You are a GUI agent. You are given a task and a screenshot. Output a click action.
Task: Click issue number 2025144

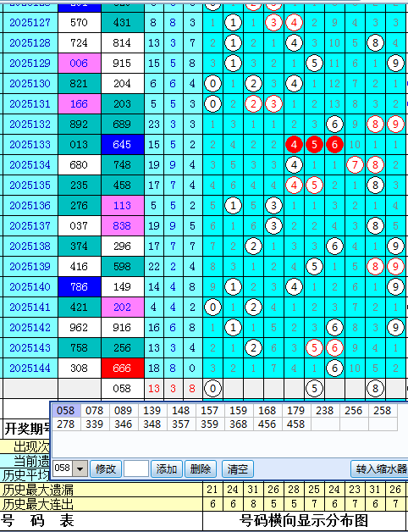pos(30,369)
